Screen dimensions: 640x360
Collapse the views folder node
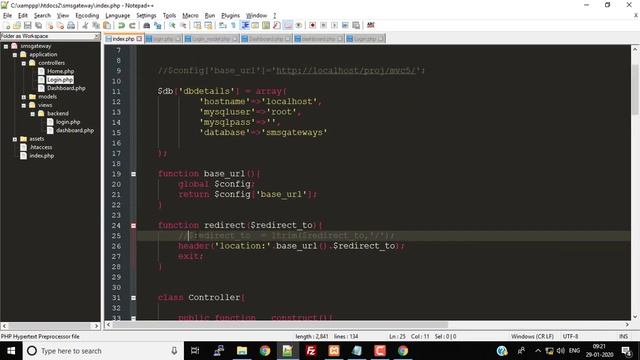click(24, 105)
